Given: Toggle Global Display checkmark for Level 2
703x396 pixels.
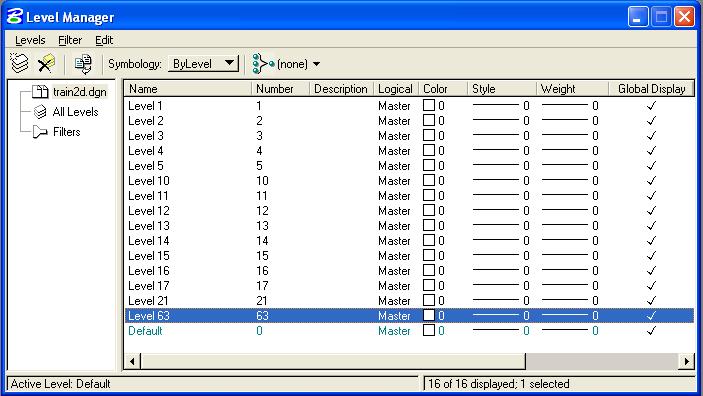Looking at the screenshot, I should click(x=651, y=121).
